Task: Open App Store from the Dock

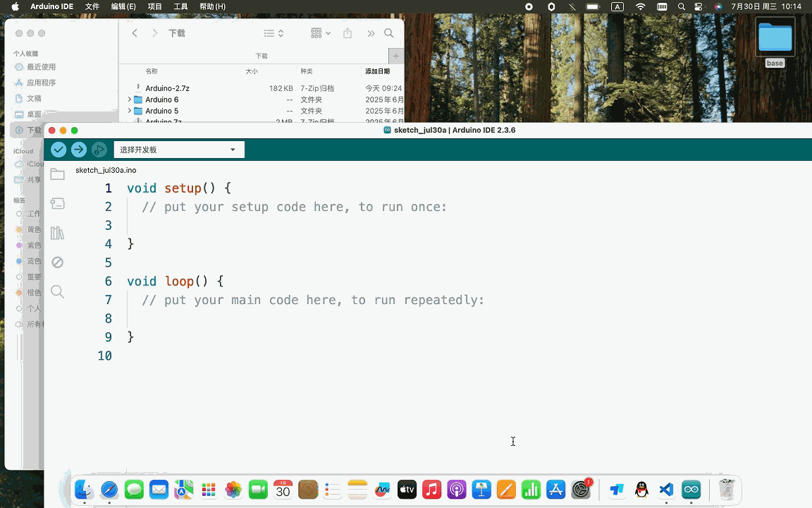Action: (555, 490)
